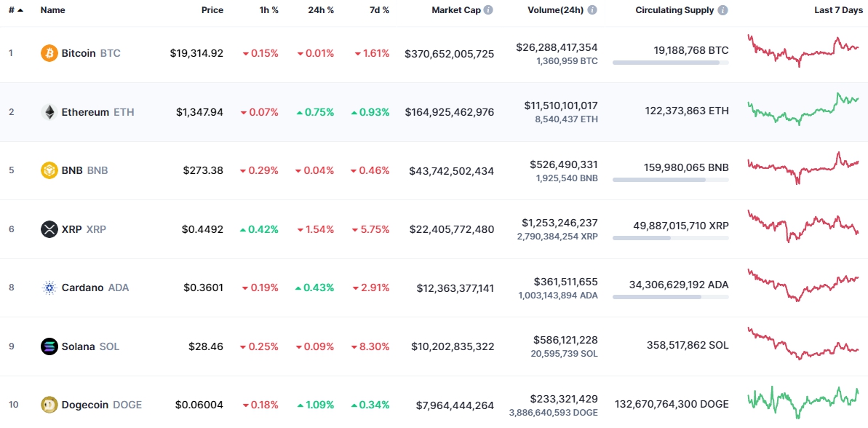Click BNB price $273.38

coord(203,170)
